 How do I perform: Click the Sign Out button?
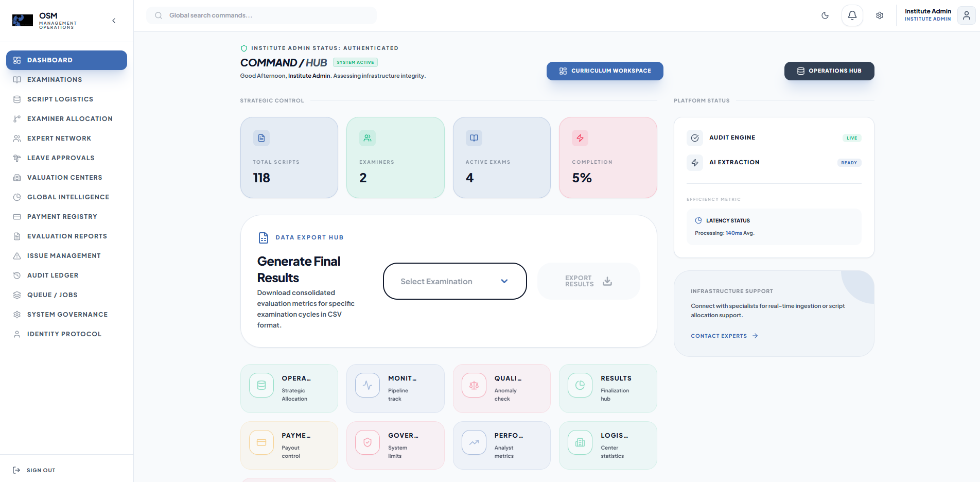point(34,470)
